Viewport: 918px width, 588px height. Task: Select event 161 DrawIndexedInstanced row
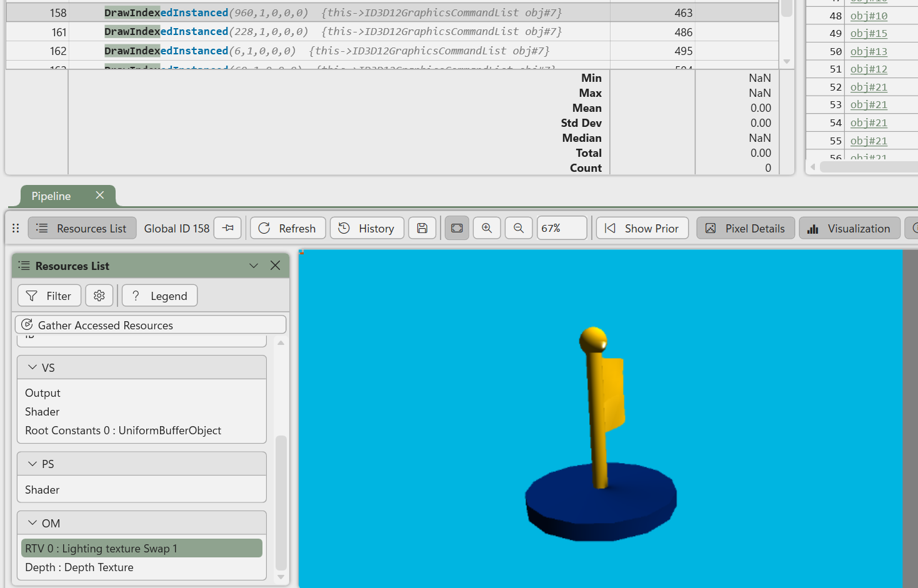392,32
